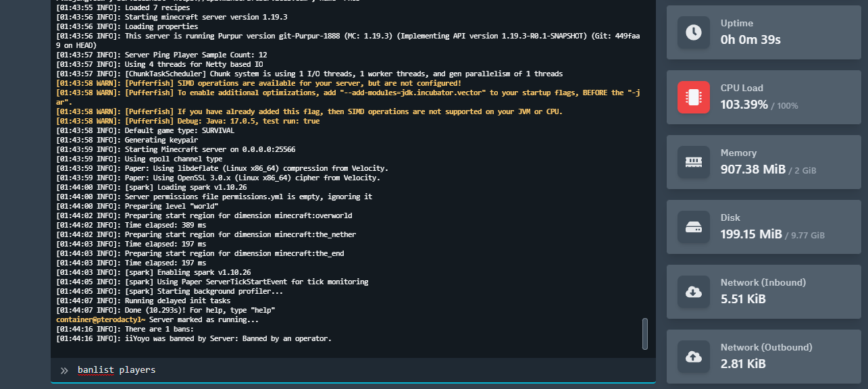
Task: Click the Network Outbound cloud upload icon
Action: 694,357
